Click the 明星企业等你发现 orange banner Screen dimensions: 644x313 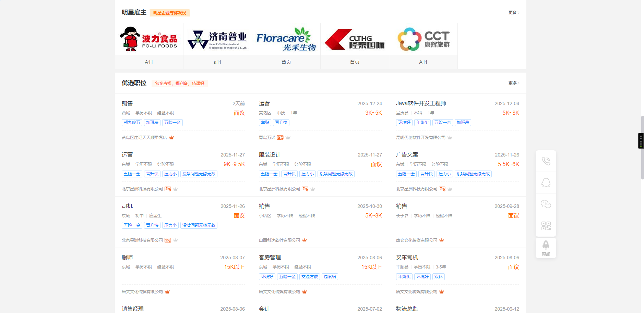tap(169, 12)
